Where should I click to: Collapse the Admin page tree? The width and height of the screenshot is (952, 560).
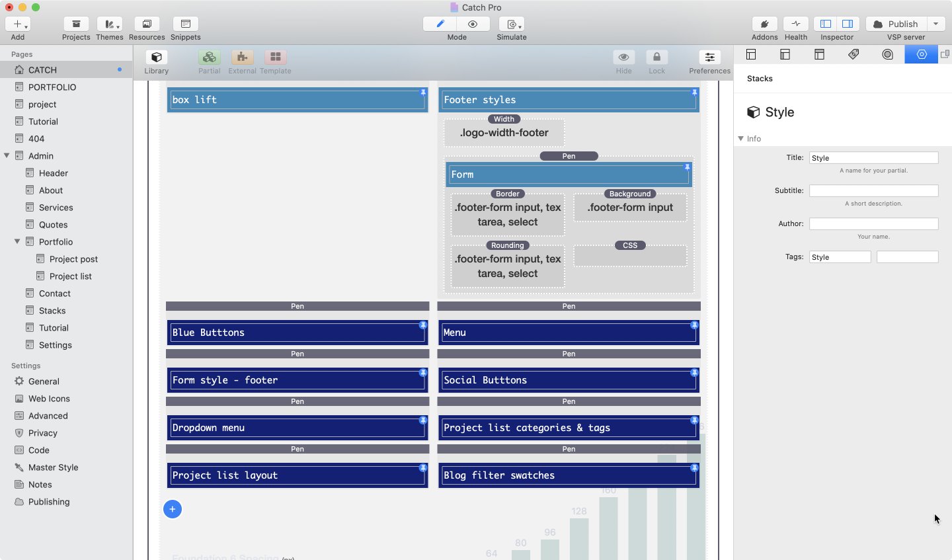point(7,156)
